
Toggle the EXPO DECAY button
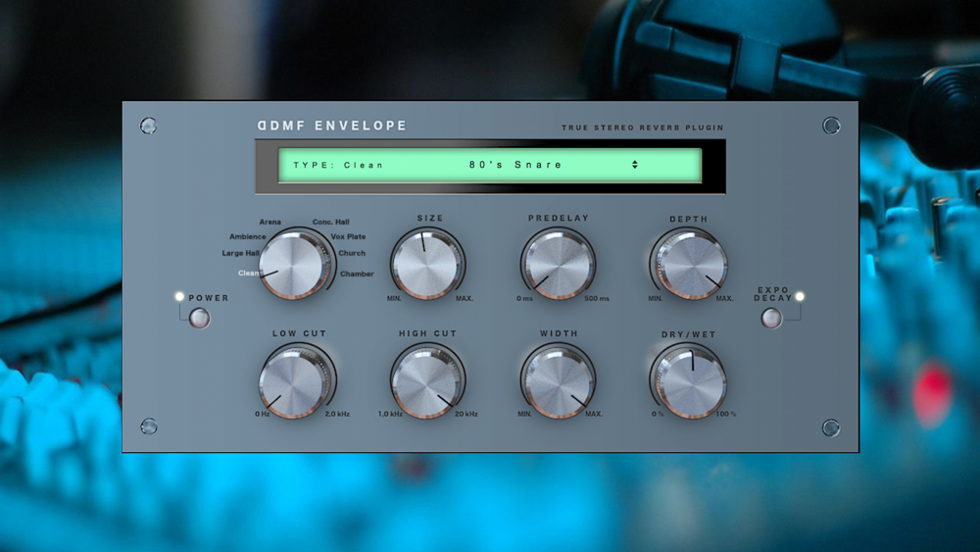coord(771,318)
